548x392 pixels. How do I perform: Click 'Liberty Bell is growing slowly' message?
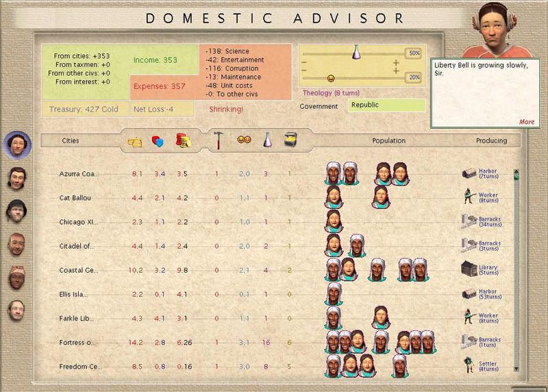tap(481, 69)
